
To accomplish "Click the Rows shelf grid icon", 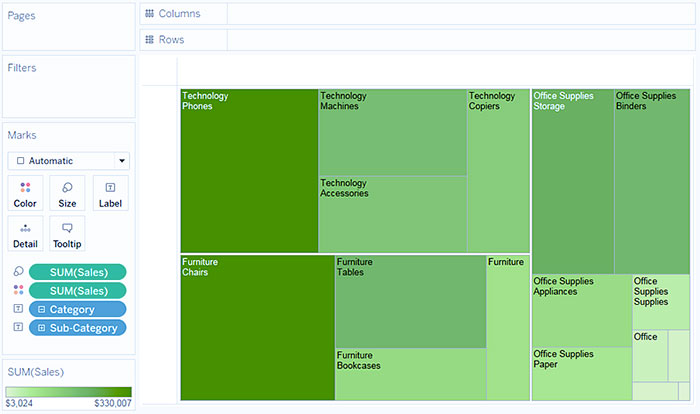I will pos(150,40).
